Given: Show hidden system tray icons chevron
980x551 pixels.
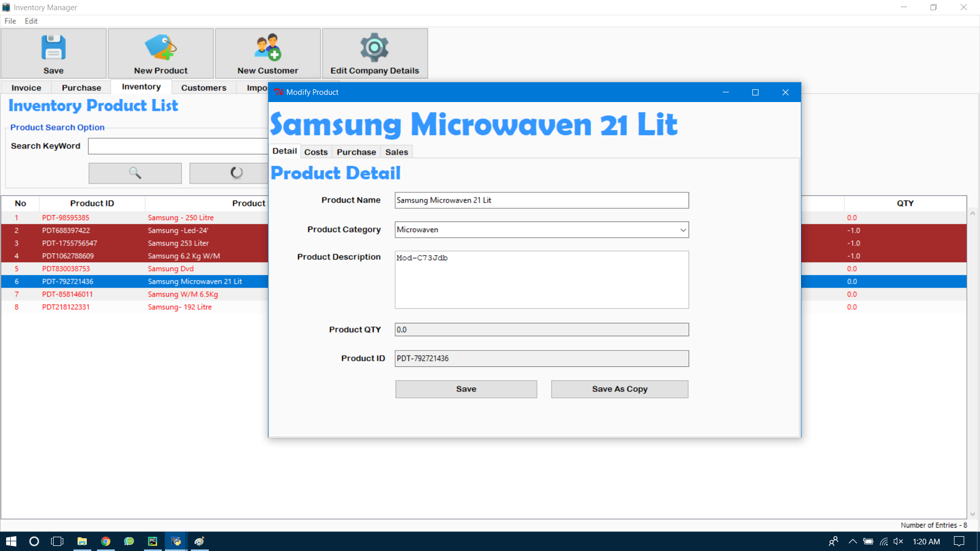Looking at the screenshot, I should pyautogui.click(x=852, y=541).
